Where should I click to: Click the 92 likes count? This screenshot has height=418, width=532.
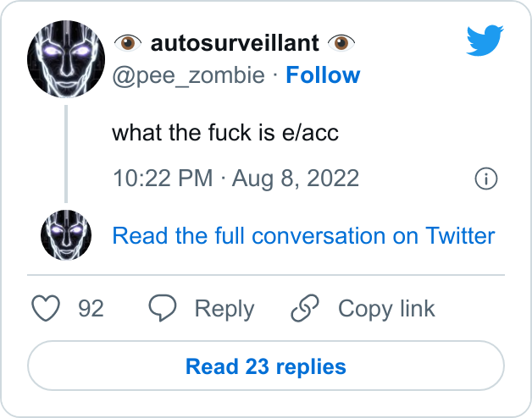[91, 309]
